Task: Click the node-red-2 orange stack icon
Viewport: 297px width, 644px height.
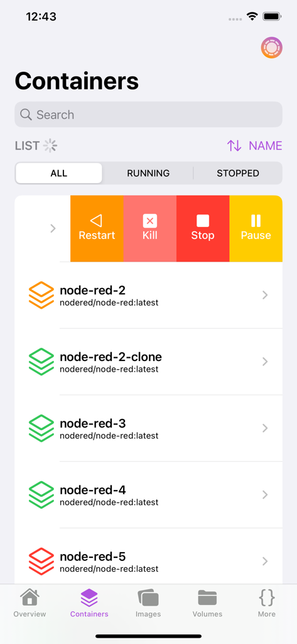Action: (41, 295)
